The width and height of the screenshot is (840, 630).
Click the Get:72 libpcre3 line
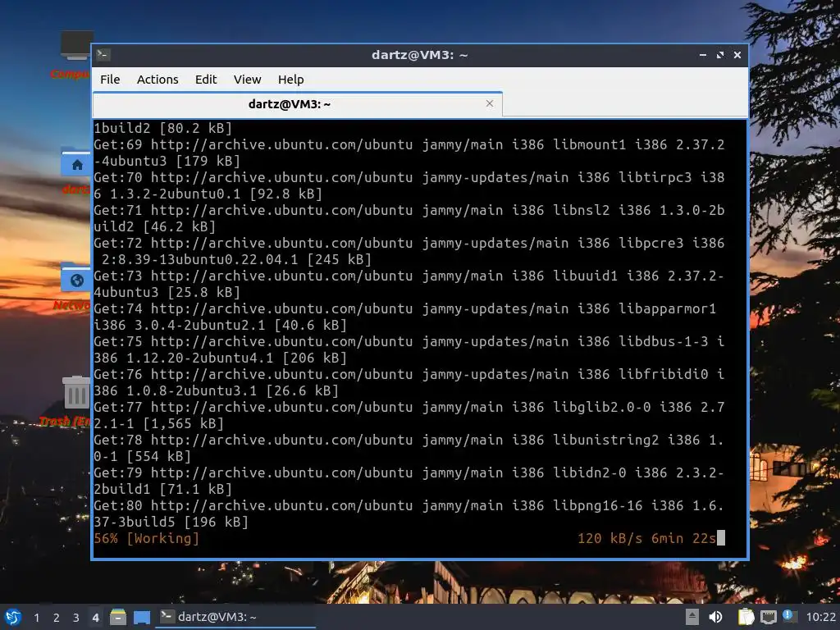coord(409,251)
